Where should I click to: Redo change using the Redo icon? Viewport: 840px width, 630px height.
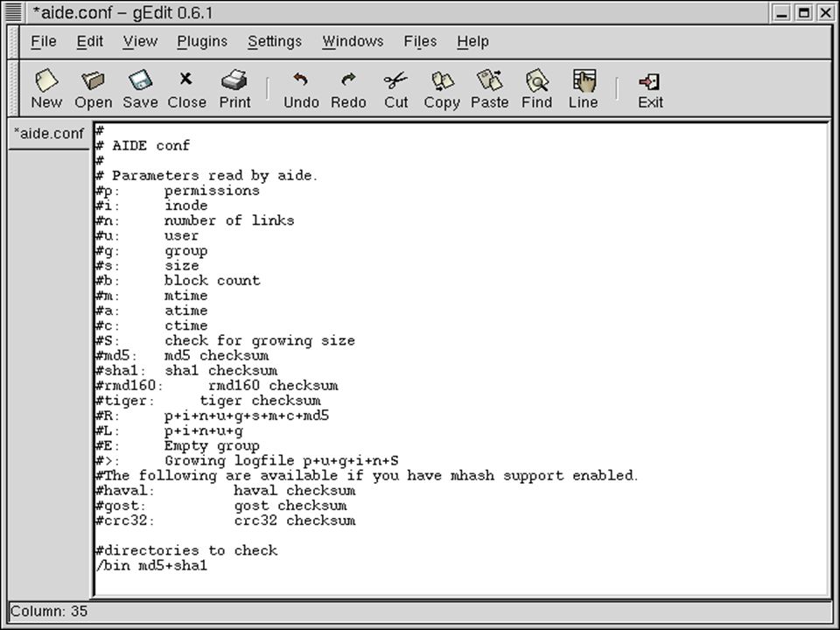(348, 89)
